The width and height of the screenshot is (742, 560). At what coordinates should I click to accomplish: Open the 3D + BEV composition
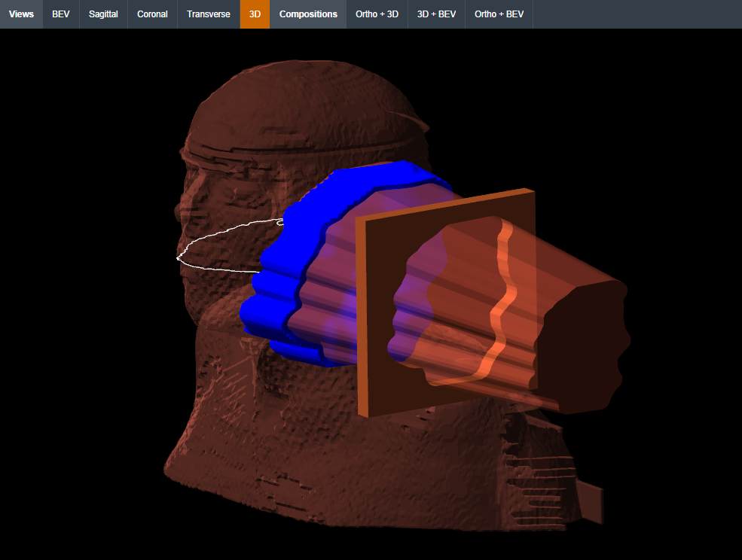pyautogui.click(x=436, y=14)
